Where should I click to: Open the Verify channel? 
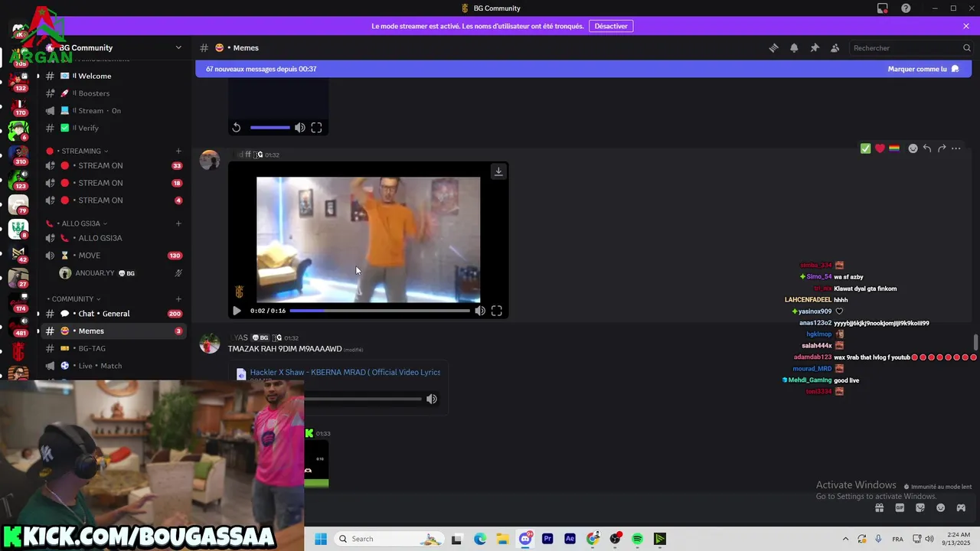pyautogui.click(x=113, y=128)
